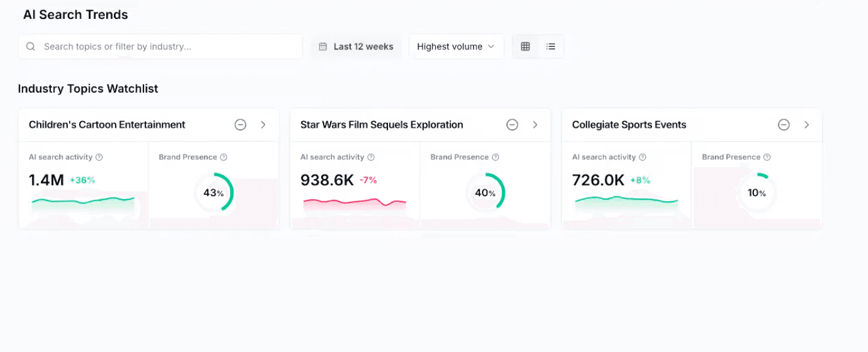The width and height of the screenshot is (868, 352).
Task: Open the Star Wars Film Sequels Exploration title
Action: tap(381, 125)
